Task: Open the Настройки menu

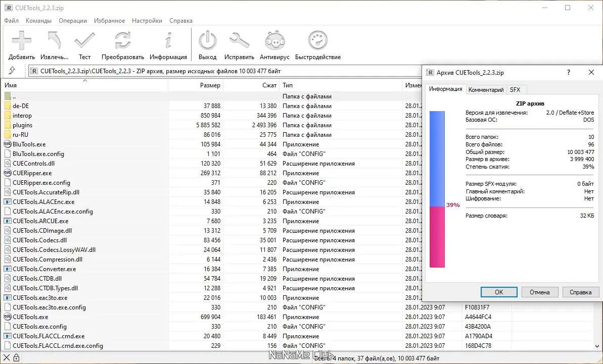Action: click(x=147, y=21)
